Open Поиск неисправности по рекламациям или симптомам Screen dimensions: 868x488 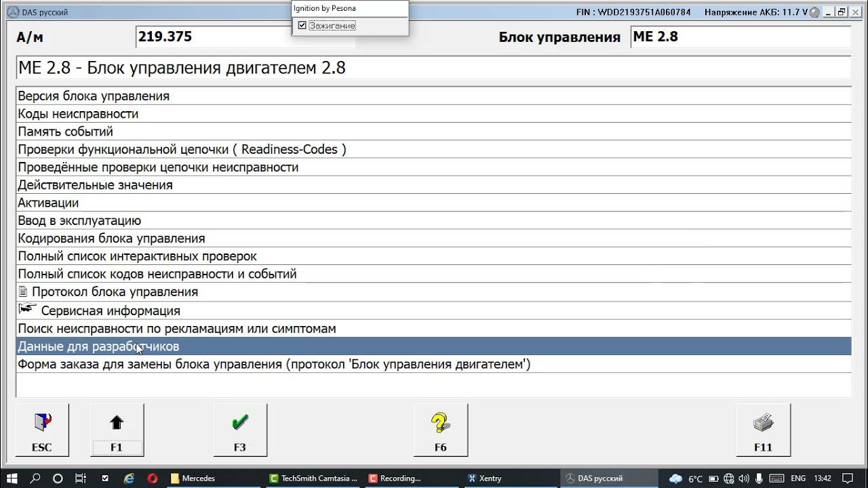click(x=434, y=329)
